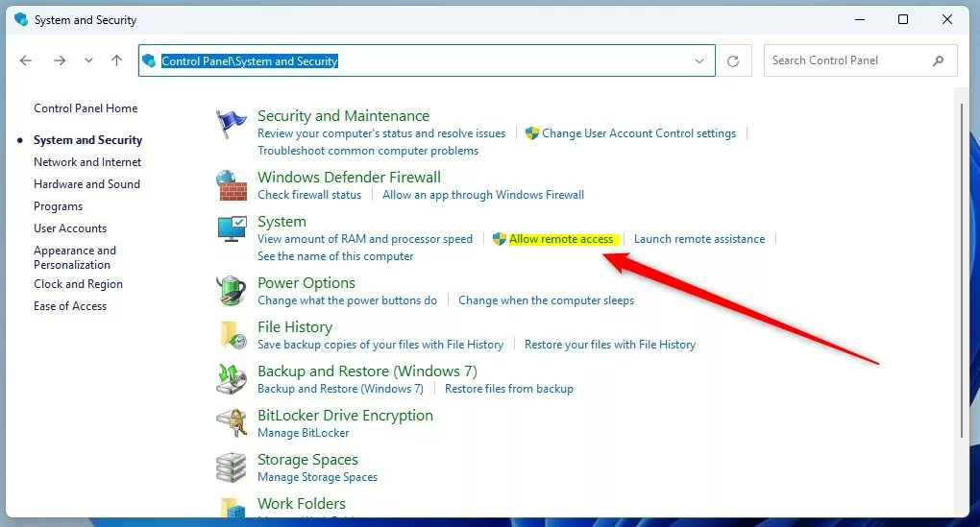Click the System and Security title bar icon
980x527 pixels.
[21, 19]
